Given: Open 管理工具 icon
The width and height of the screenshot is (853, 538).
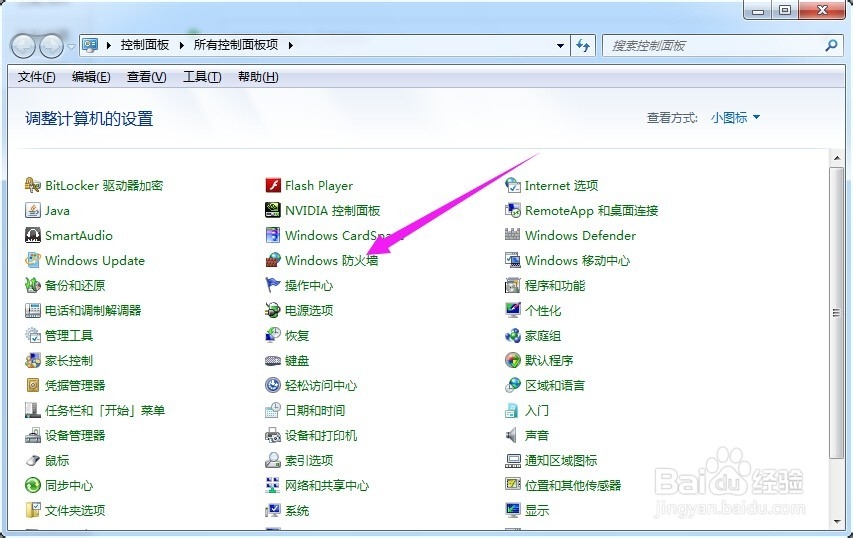Looking at the screenshot, I should tap(33, 336).
